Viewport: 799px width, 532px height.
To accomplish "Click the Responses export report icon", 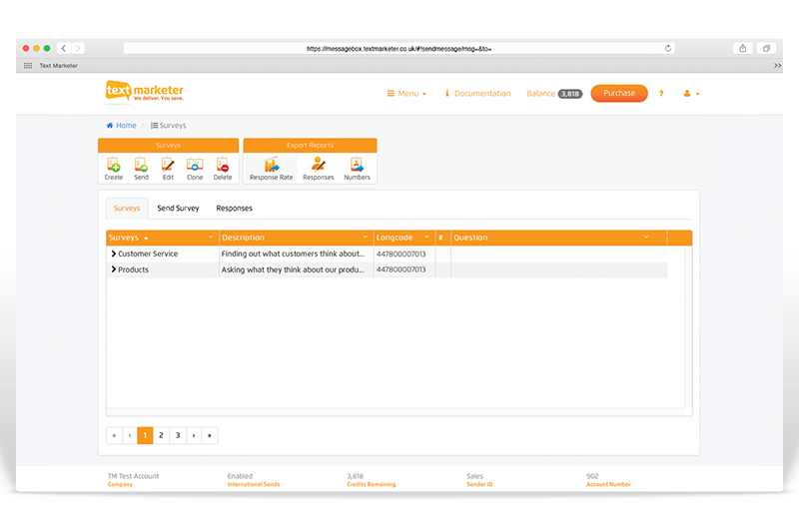I will coord(319,167).
